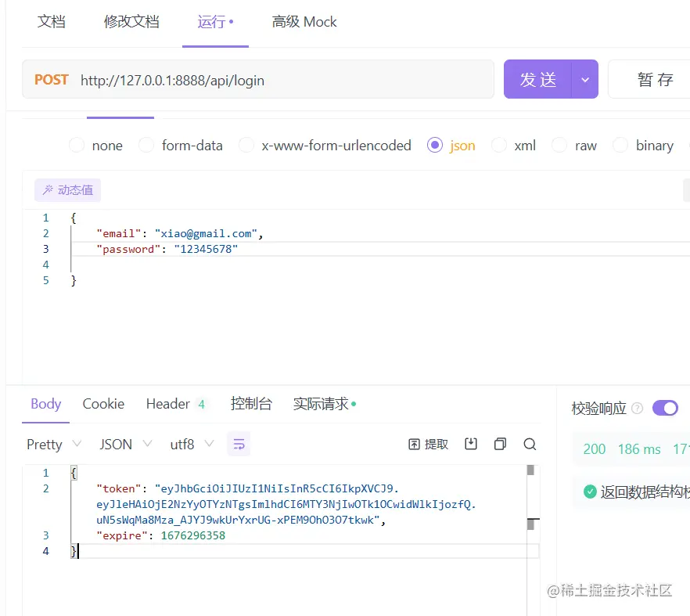Click the expire value 1676296358
The height and width of the screenshot is (616, 690).
192,535
